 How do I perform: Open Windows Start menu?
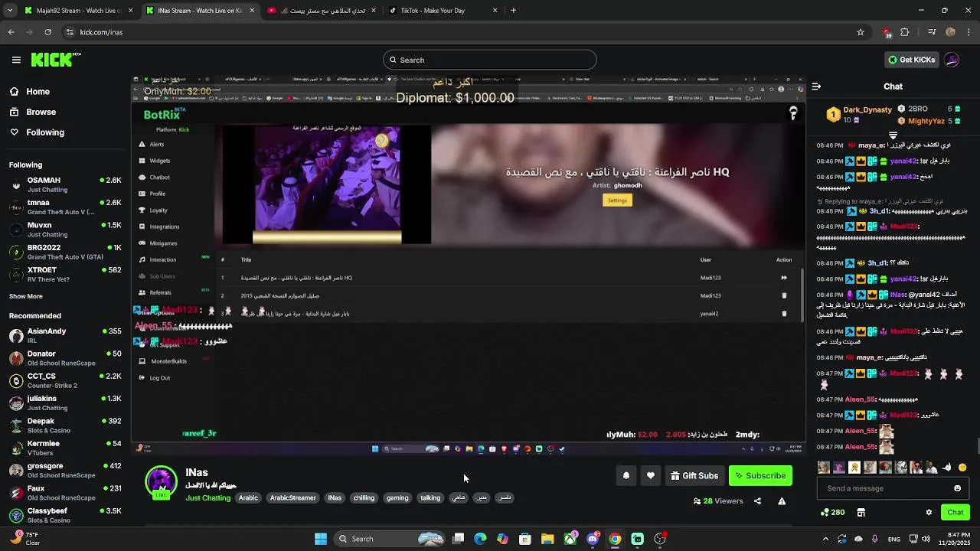click(x=321, y=539)
